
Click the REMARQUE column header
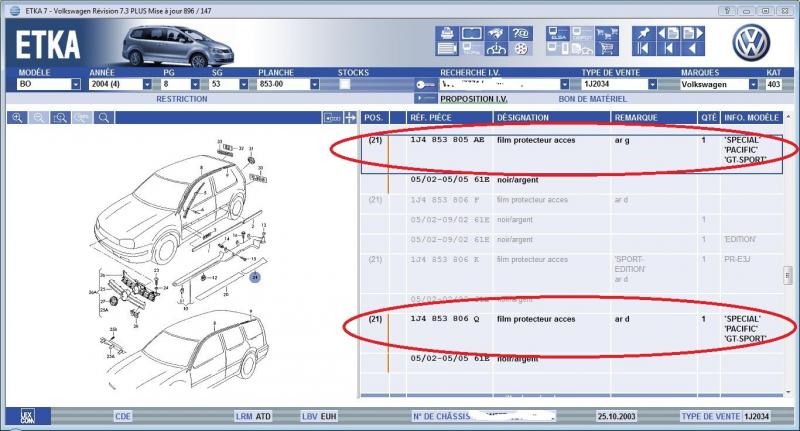[654, 118]
